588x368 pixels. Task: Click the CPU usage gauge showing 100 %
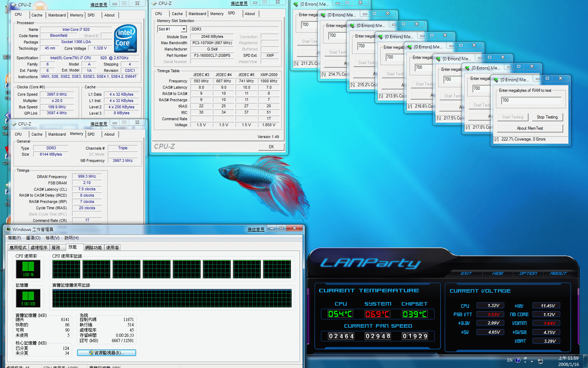click(28, 269)
